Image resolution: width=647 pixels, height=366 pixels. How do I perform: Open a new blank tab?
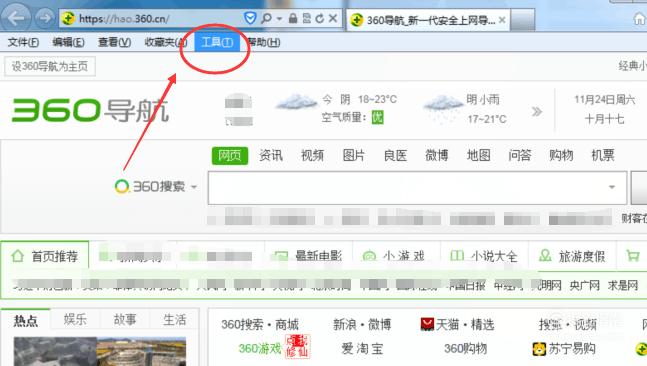tap(522, 19)
